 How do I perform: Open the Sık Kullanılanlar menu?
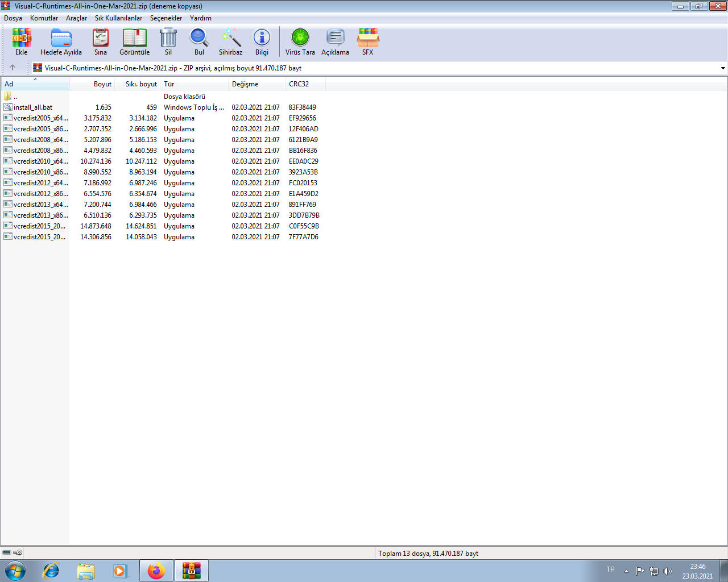[x=119, y=18]
